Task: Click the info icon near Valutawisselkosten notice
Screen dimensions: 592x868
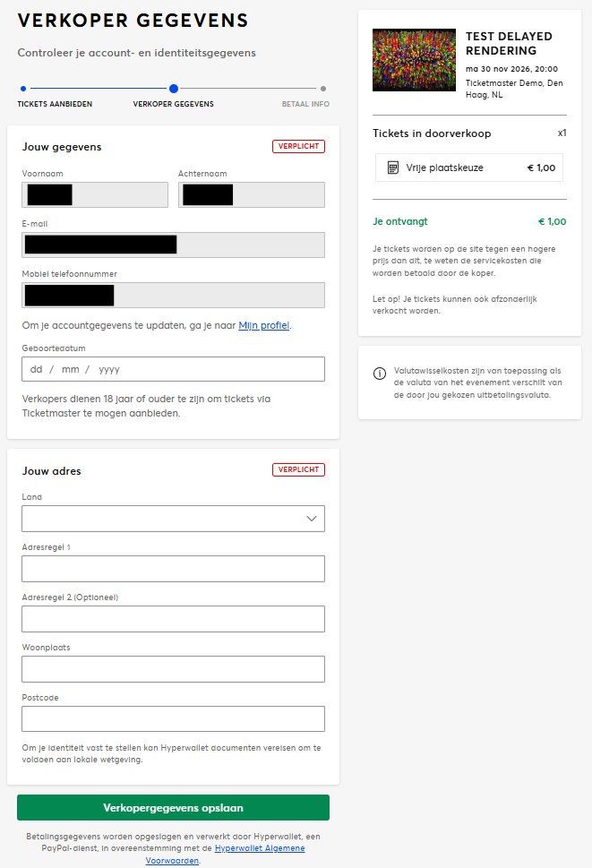Action: (380, 373)
